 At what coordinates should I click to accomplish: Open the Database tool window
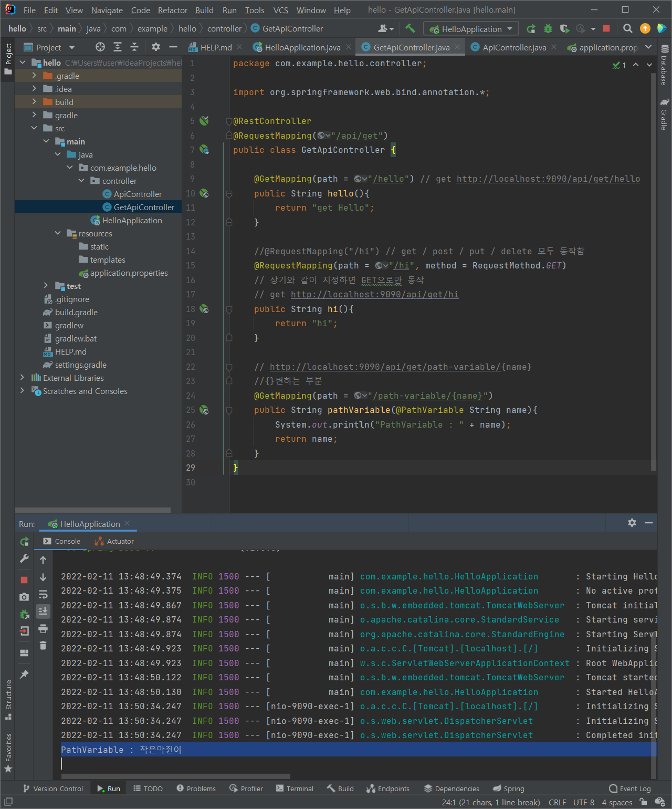point(665,65)
